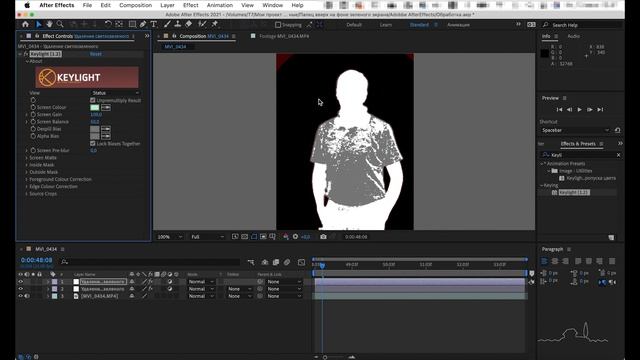
Task: Click the Home icon in the toolbar
Action: (x=25, y=24)
